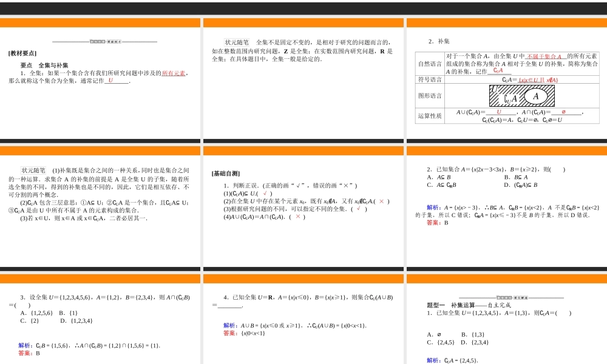
Task: Click statement '(4)A∪(∁UA)=A∩(∁UA)'
Action: pos(264,217)
